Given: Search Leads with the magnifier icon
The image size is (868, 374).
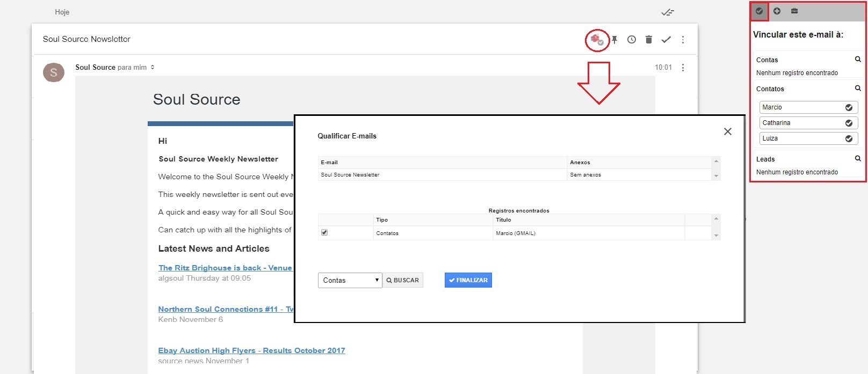Looking at the screenshot, I should [858, 159].
